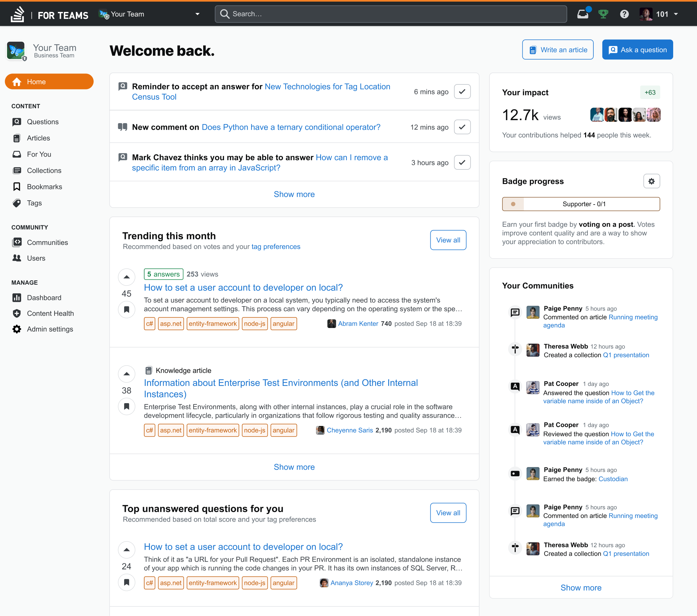The width and height of the screenshot is (697, 616).
Task: Click the badge icon beside Paige Penny Earned activity
Action: click(515, 473)
